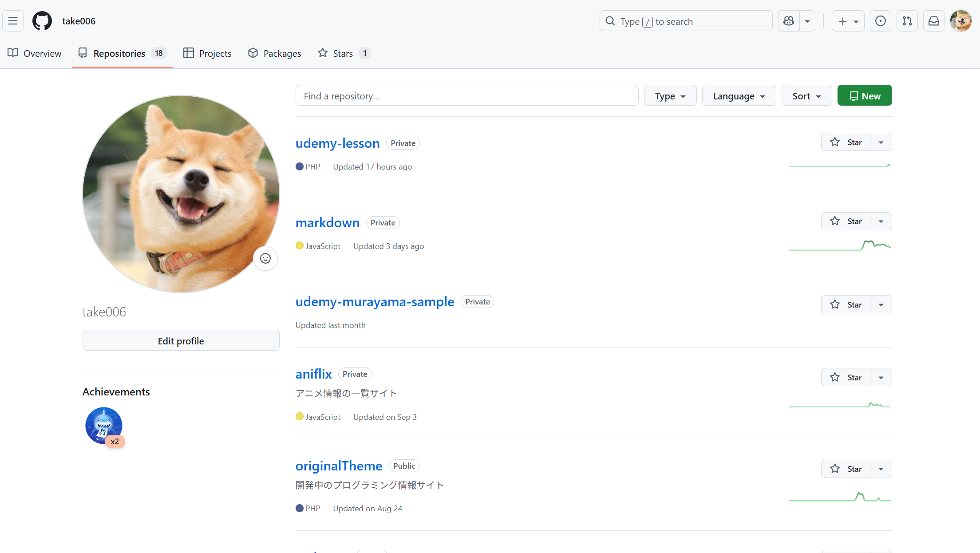View your issues icon
980x553 pixels.
881,20
